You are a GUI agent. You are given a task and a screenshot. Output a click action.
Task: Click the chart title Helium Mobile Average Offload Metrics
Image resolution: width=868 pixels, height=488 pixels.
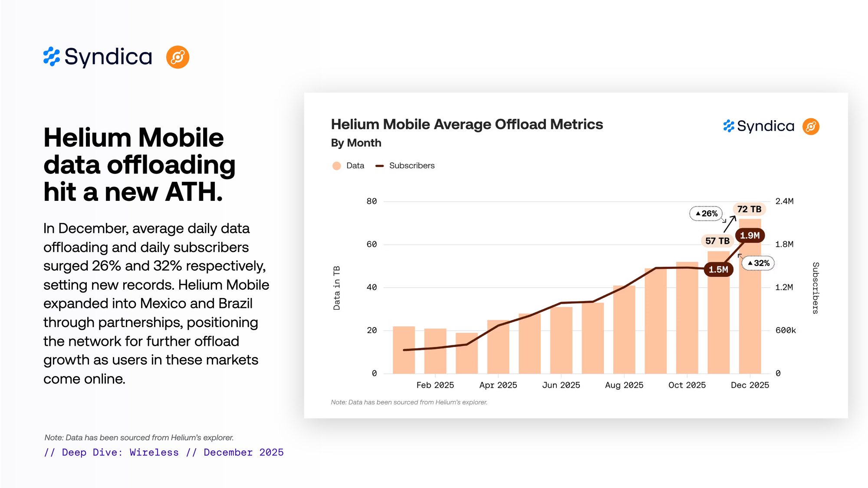[467, 124]
